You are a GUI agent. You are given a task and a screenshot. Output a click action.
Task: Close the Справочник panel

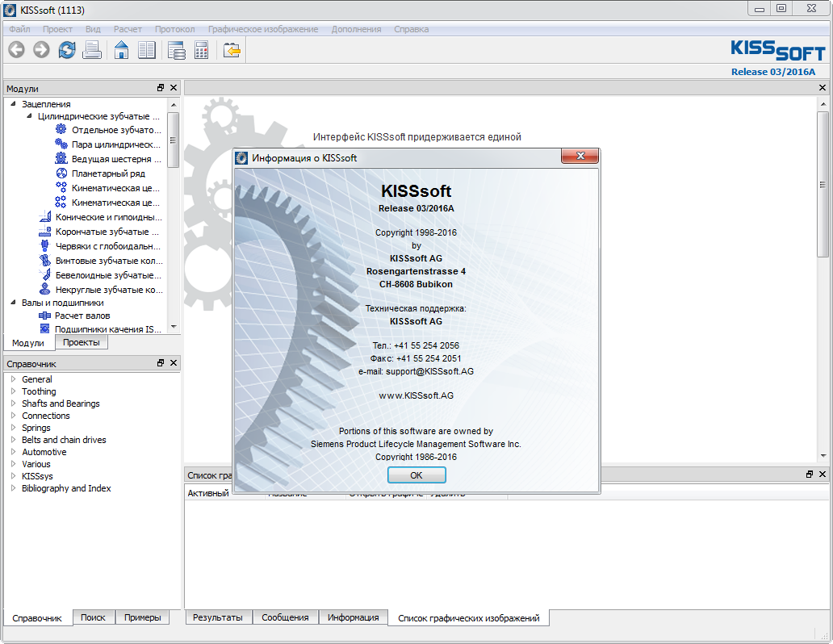174,363
